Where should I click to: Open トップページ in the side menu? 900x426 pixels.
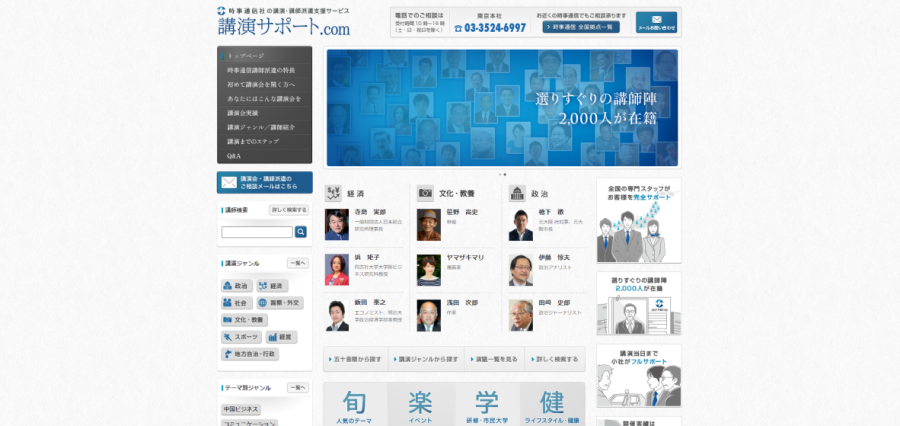[x=265, y=56]
